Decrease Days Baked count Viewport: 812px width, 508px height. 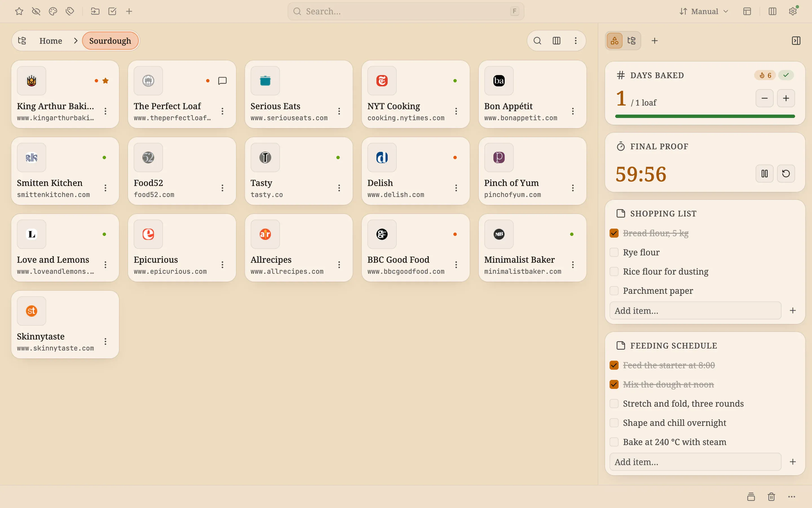[765, 98]
